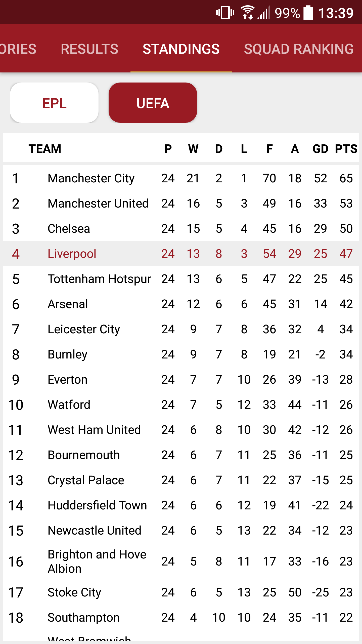Tap the battery icon in status bar

click(308, 13)
